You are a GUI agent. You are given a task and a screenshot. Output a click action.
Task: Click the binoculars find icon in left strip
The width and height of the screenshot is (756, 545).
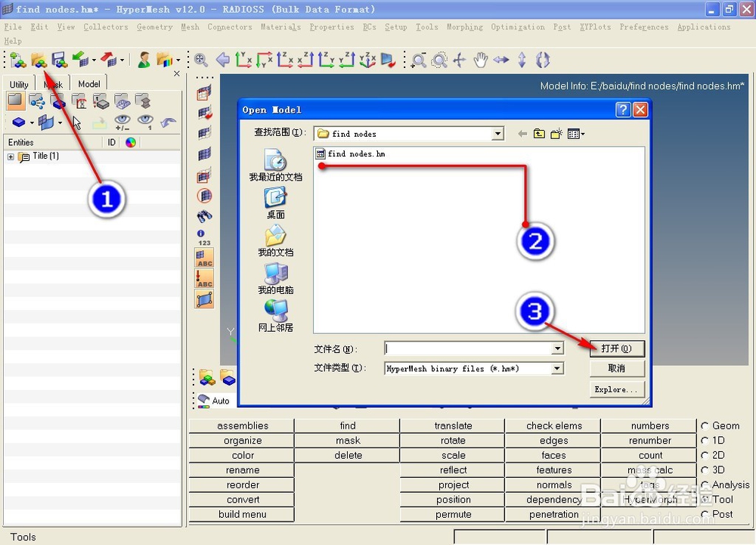204,216
